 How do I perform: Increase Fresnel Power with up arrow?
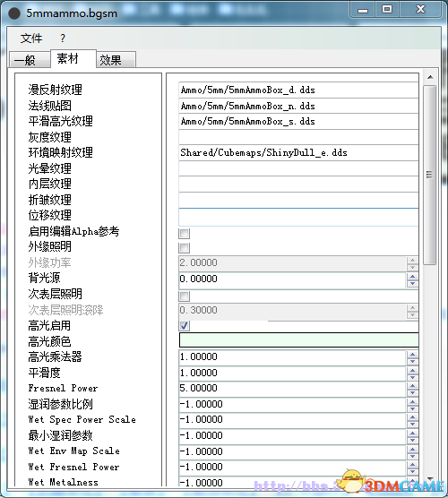coord(412,385)
